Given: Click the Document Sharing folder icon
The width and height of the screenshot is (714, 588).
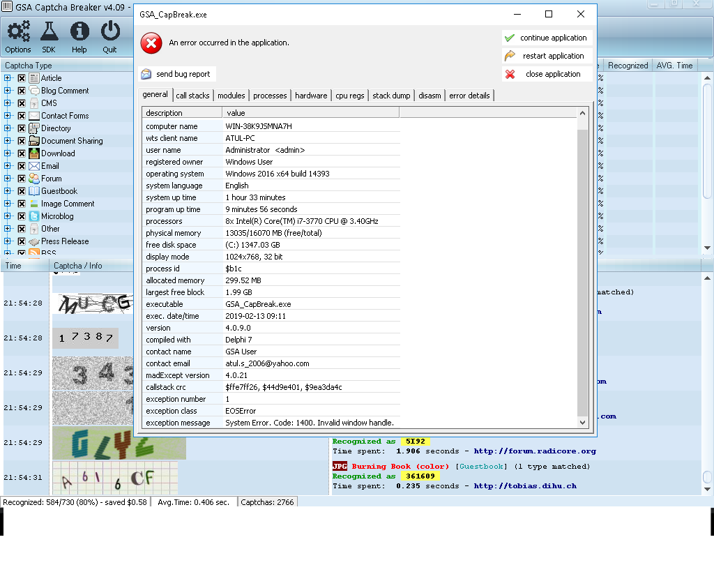Looking at the screenshot, I should [x=34, y=141].
